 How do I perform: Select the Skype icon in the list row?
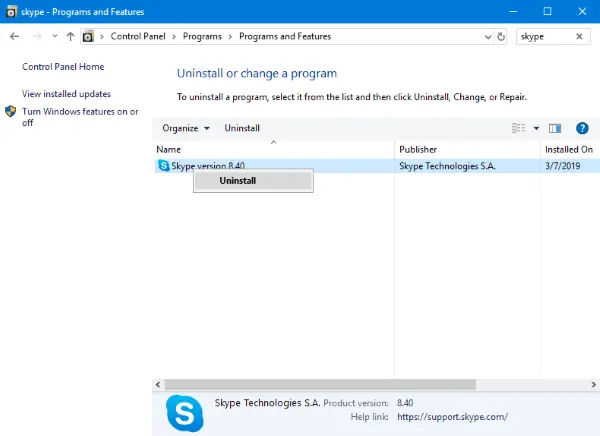[163, 166]
